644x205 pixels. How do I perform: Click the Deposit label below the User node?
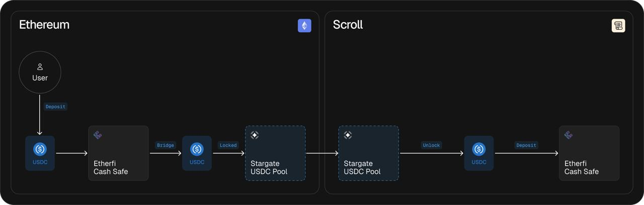[55, 107]
